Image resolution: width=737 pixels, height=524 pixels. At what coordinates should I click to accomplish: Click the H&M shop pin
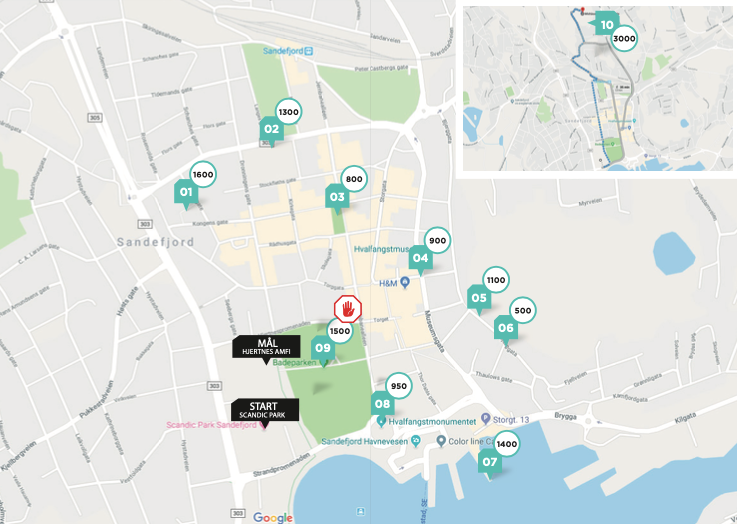click(405, 282)
